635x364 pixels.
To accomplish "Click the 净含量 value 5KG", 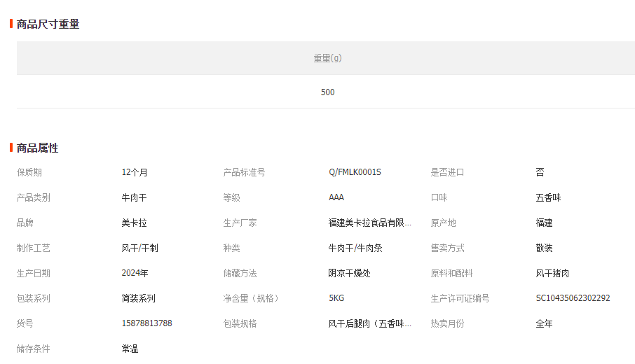I will click(x=336, y=299).
